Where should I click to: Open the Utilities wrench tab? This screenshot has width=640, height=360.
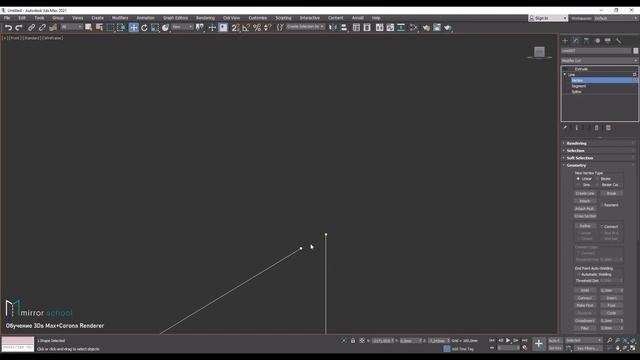618,41
